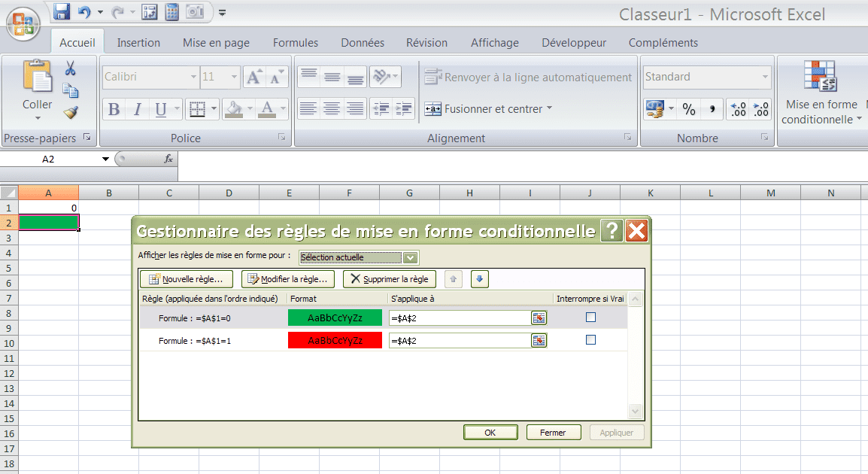Collapse range selector for the green rule

pyautogui.click(x=539, y=318)
